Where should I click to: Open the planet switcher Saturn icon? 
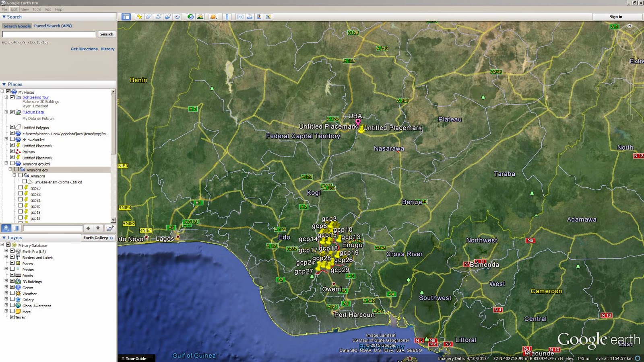point(214,17)
